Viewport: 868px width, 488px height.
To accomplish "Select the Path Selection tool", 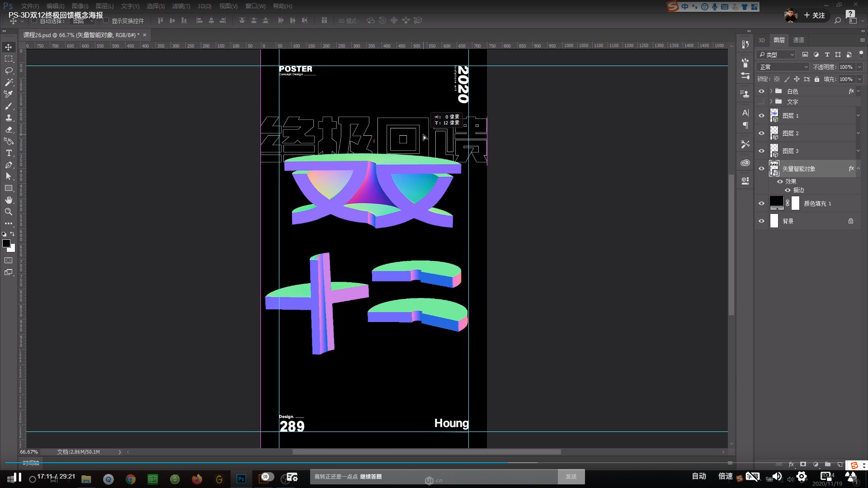I will [9, 176].
